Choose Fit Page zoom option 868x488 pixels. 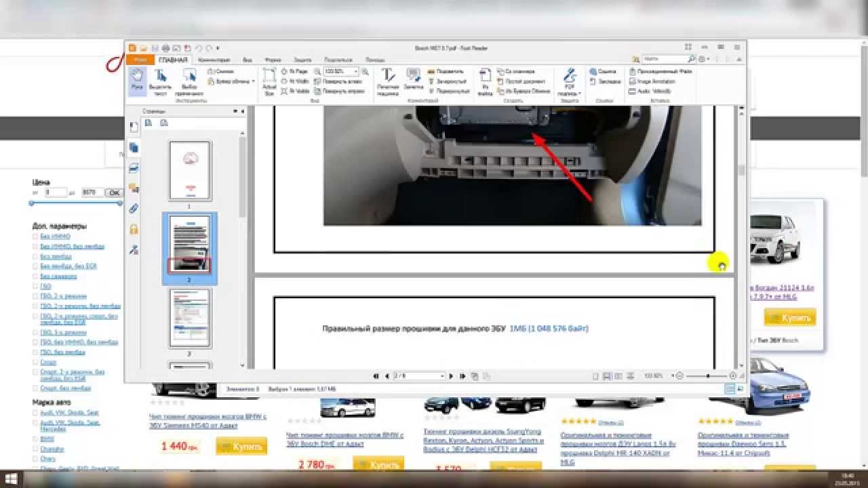(295, 71)
